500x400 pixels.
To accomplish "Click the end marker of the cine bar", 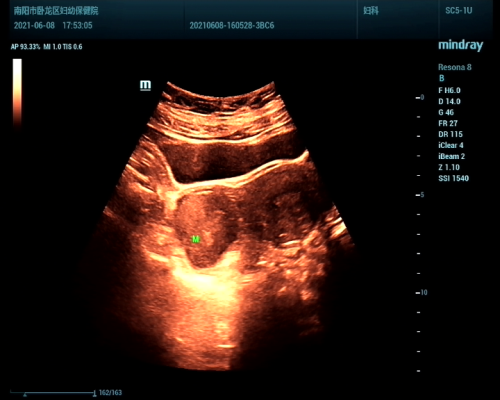I will point(95,393).
